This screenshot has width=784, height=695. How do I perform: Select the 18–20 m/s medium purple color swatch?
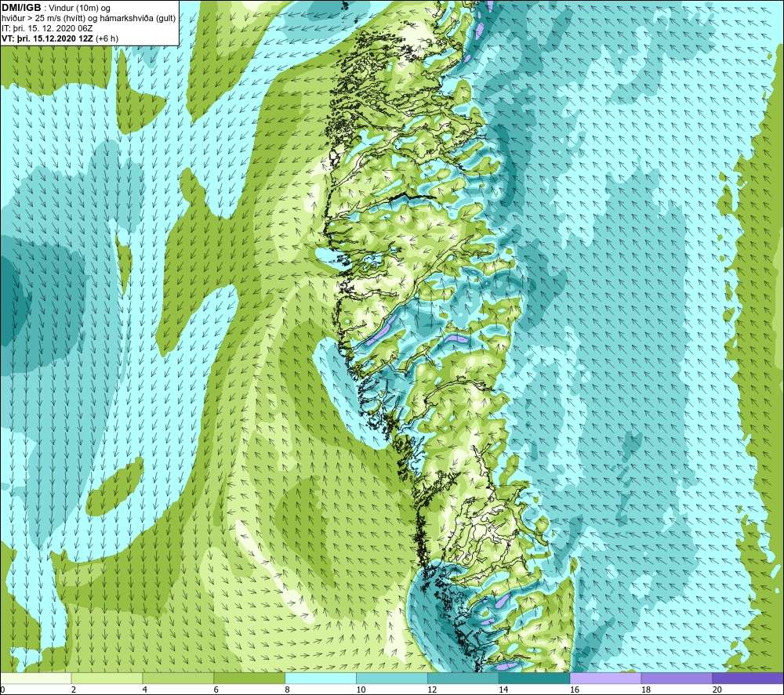tap(677, 678)
